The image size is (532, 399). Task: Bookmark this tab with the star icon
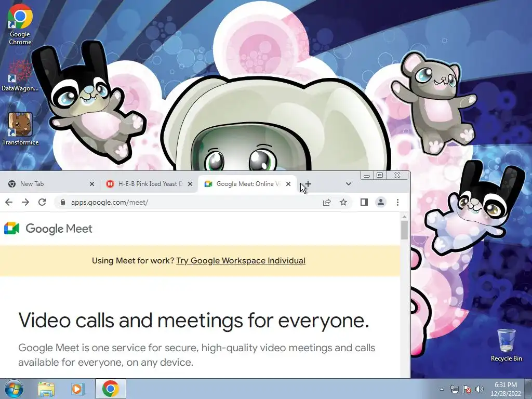(343, 202)
